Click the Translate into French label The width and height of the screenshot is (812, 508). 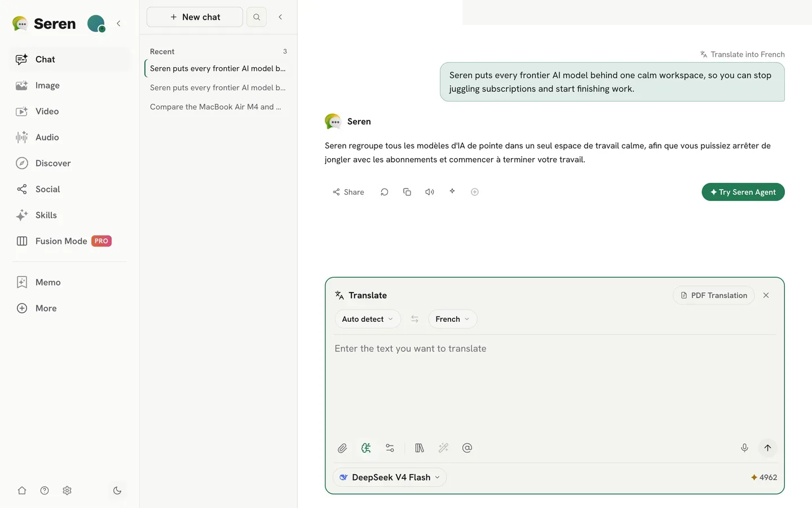742,54
